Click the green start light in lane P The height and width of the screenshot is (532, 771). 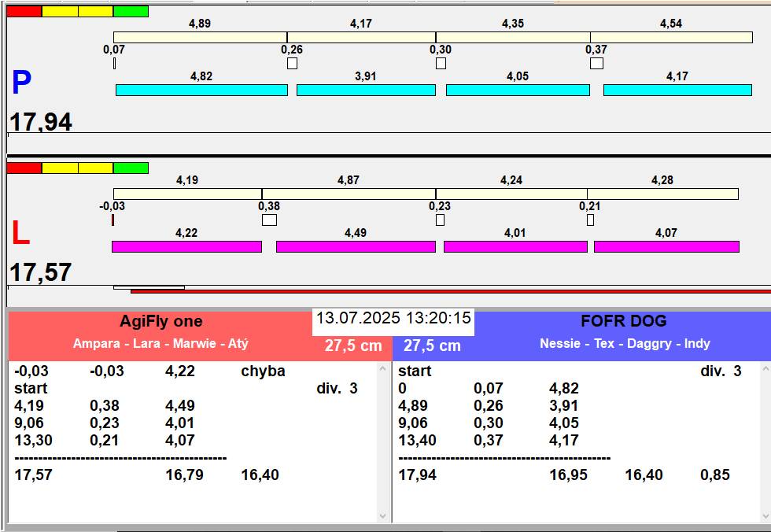pyautogui.click(x=131, y=11)
